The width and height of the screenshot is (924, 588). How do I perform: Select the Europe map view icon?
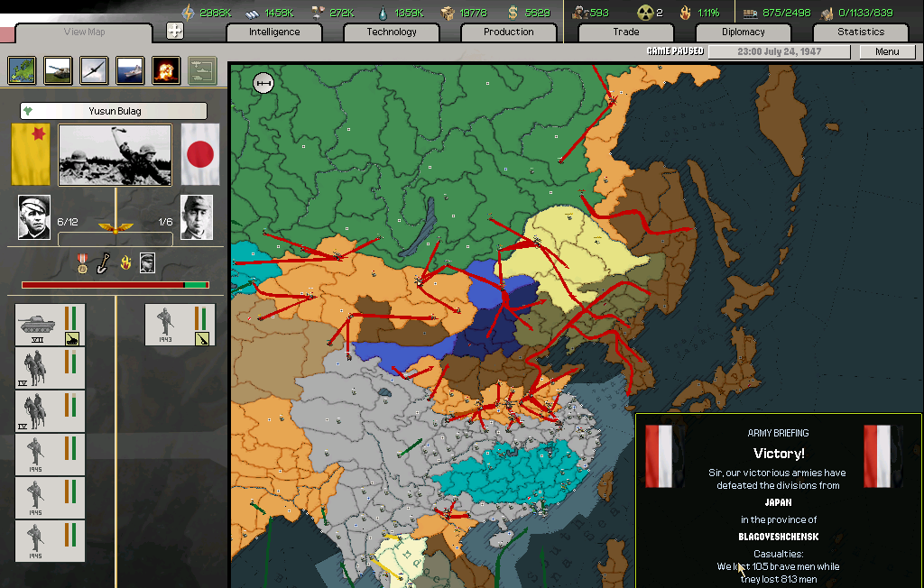[22, 70]
